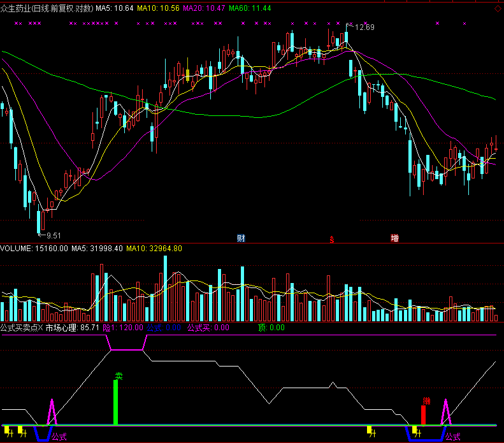Click the red S marker on the price chart
This screenshot has height=443, width=504.
(332, 240)
